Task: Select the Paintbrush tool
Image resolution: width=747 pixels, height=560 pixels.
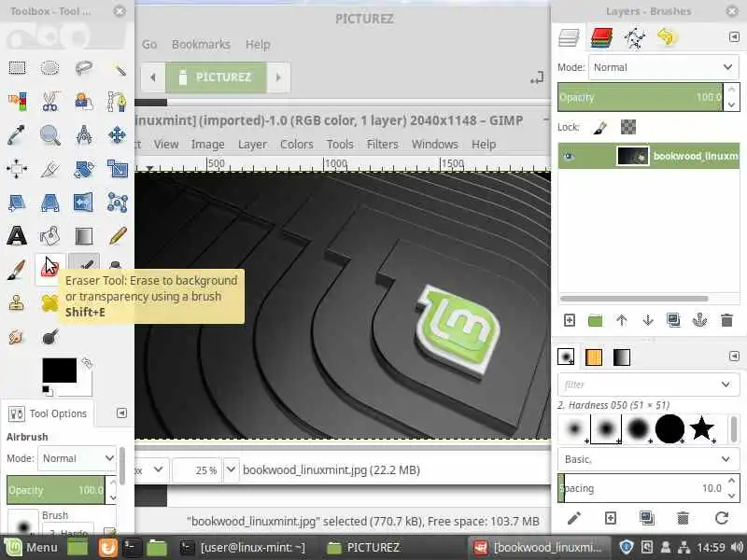Action: (17, 270)
